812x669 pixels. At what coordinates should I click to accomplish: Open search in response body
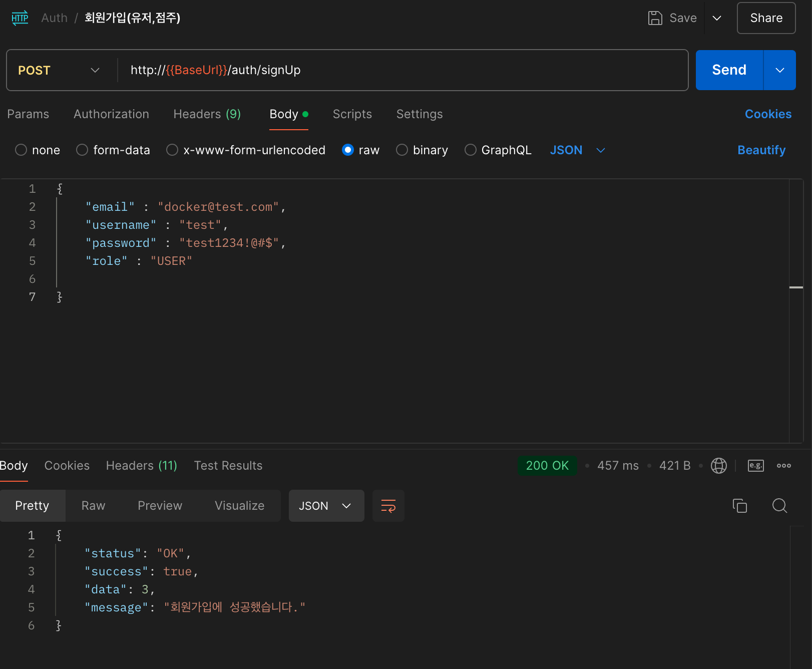click(x=779, y=506)
